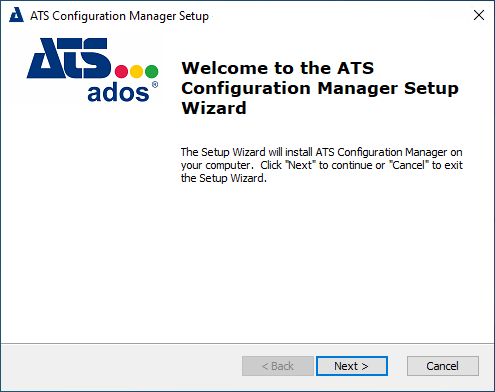The image size is (495, 392).
Task: Click the quoted "Next" word in the description paragraph
Action: (300, 165)
